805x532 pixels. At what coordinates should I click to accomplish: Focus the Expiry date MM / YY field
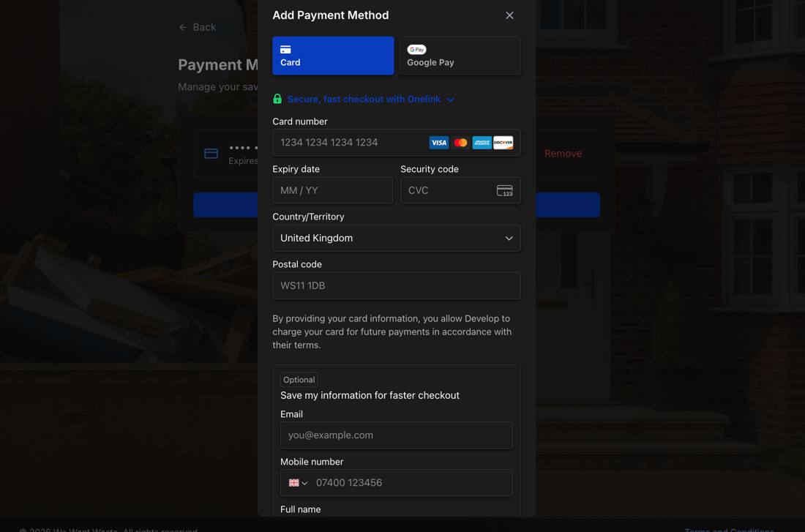point(333,190)
